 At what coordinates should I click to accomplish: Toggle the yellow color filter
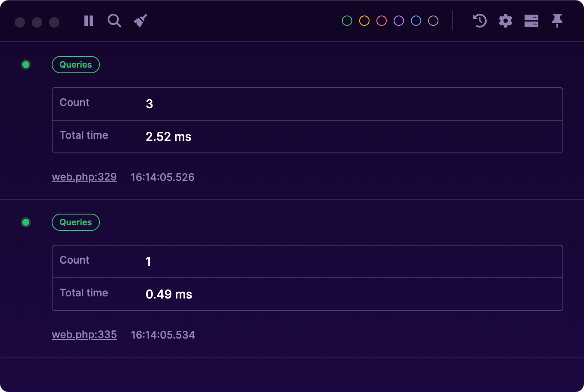point(364,20)
